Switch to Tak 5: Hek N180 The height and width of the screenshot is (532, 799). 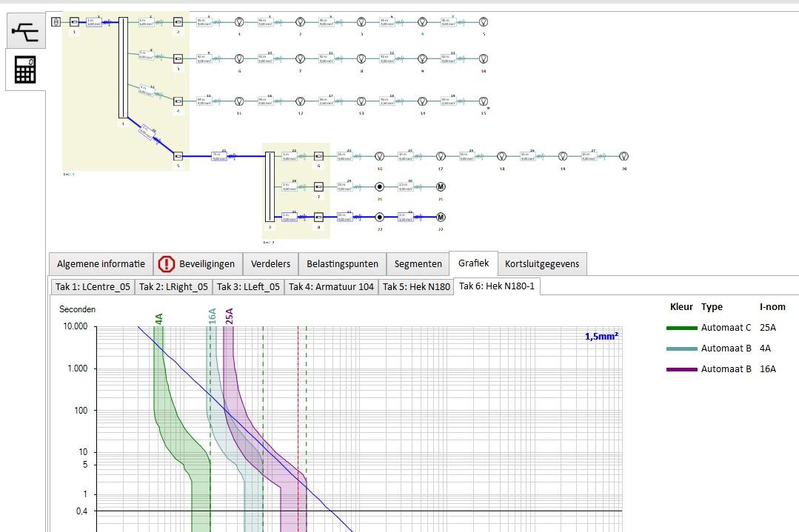coord(416,287)
